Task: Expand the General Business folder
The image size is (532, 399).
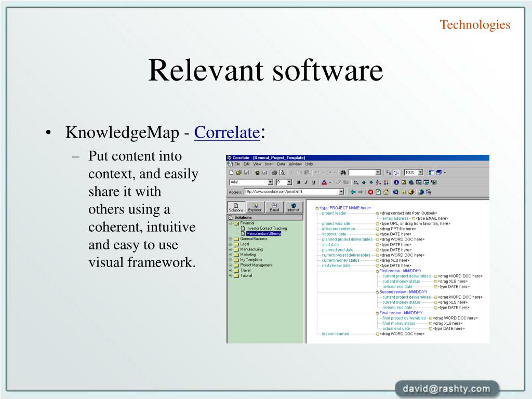Action: point(230,239)
